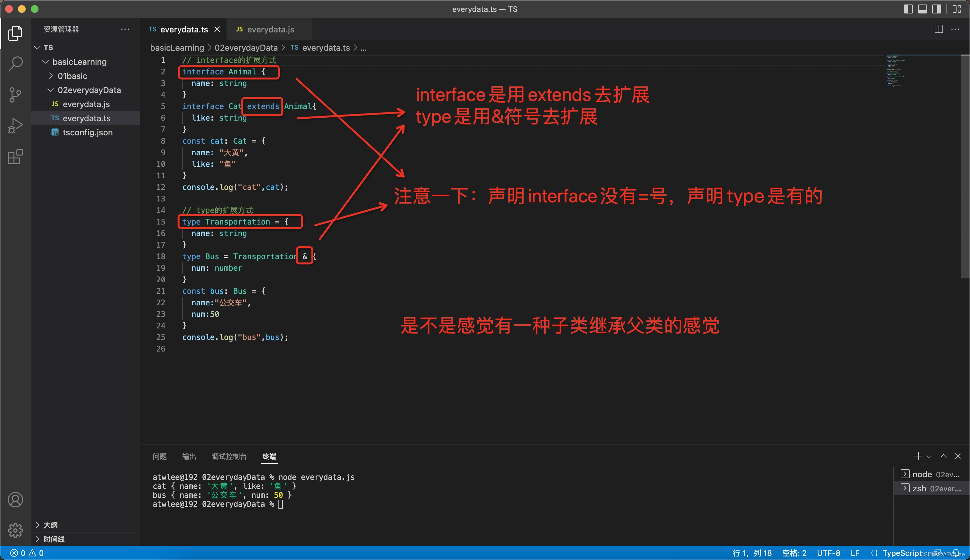Open the terminal launch profile dropdown arrow

[x=929, y=456]
